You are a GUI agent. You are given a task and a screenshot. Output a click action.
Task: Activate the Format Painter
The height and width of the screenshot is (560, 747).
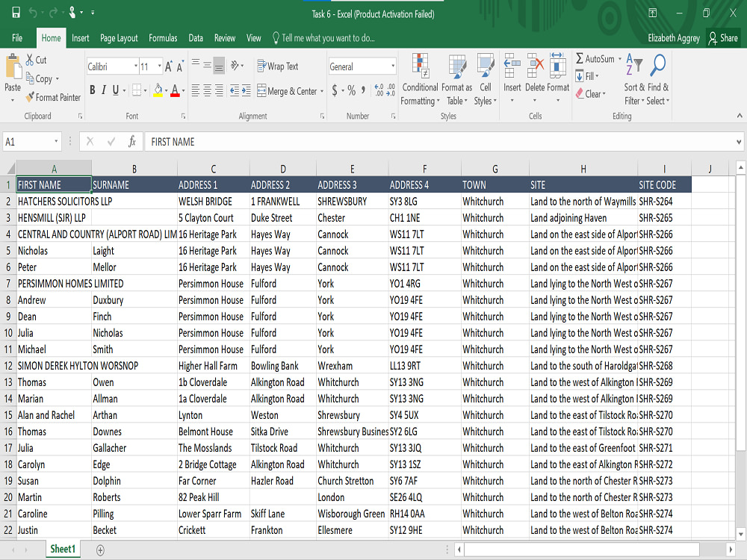[x=53, y=97]
